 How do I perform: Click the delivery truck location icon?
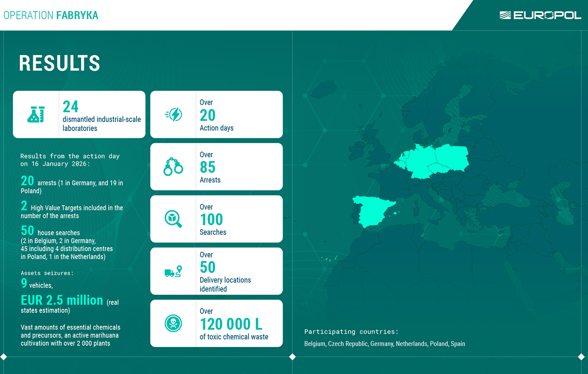[173, 271]
